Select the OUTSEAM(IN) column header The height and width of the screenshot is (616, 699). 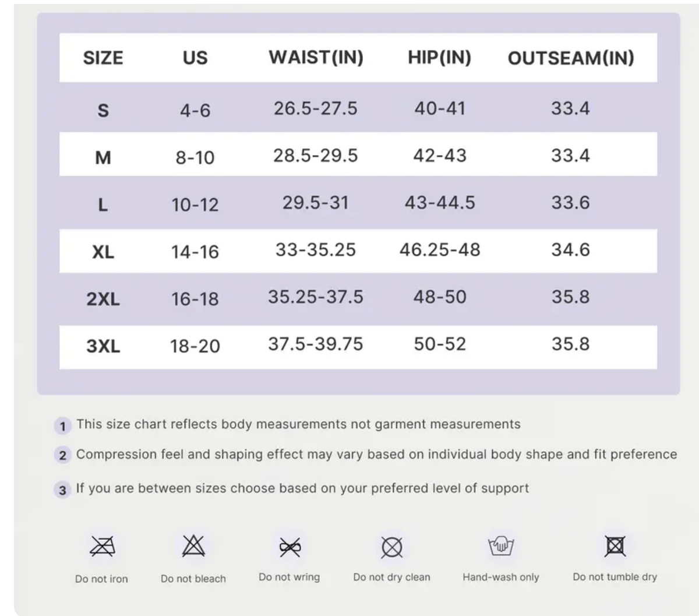[571, 58]
